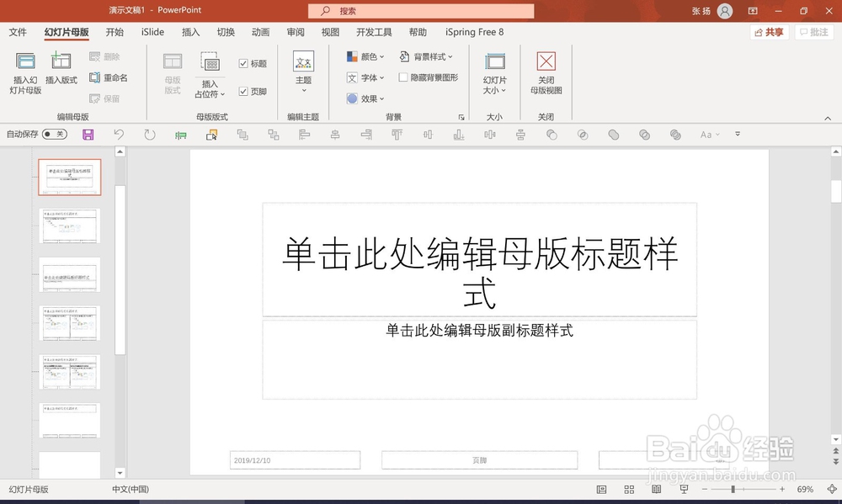Fit slide to current window
The image size is (842, 504).
click(x=832, y=490)
